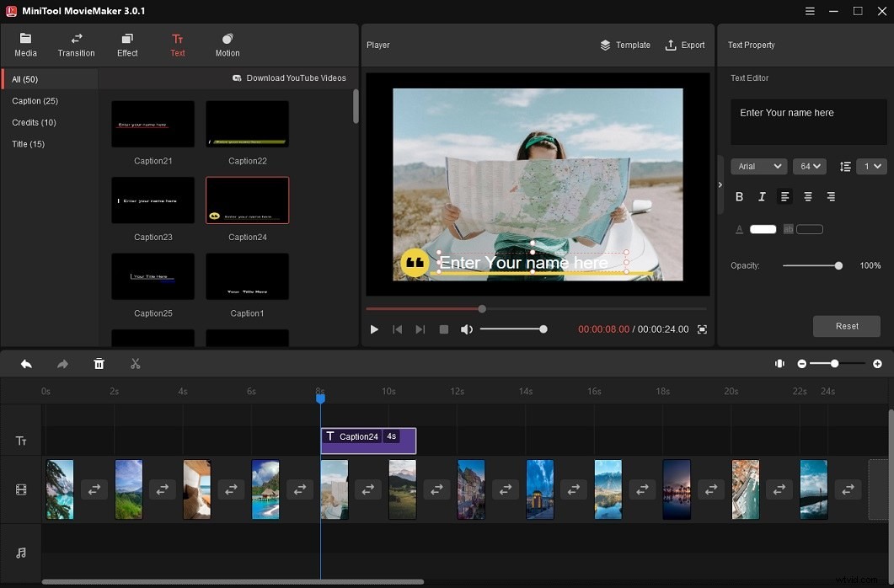Select the white font color swatch
Image resolution: width=894 pixels, height=588 pixels.
[x=763, y=228]
